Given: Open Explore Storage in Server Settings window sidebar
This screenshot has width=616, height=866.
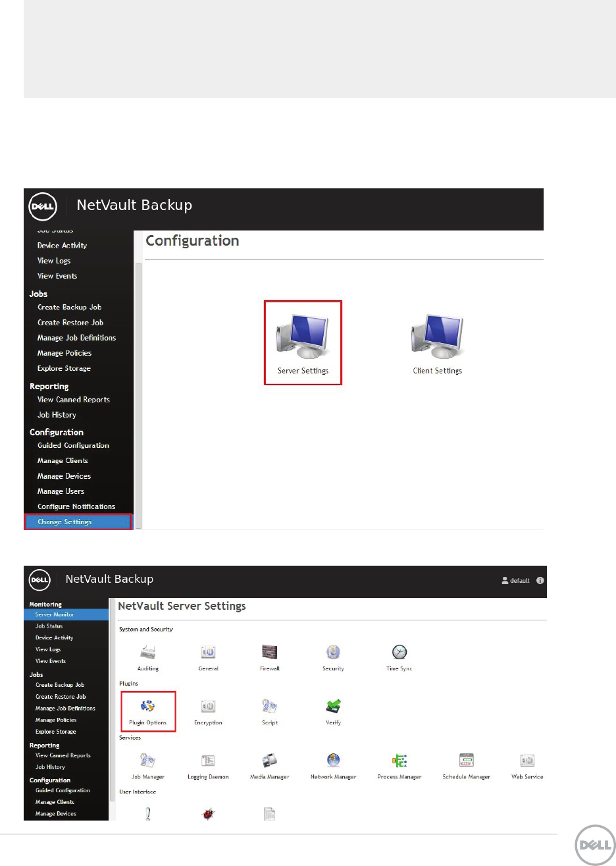Looking at the screenshot, I should pyautogui.click(x=56, y=732).
